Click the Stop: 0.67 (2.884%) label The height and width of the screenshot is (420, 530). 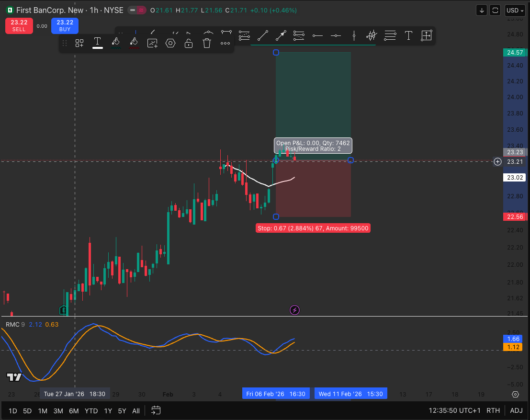tap(313, 228)
